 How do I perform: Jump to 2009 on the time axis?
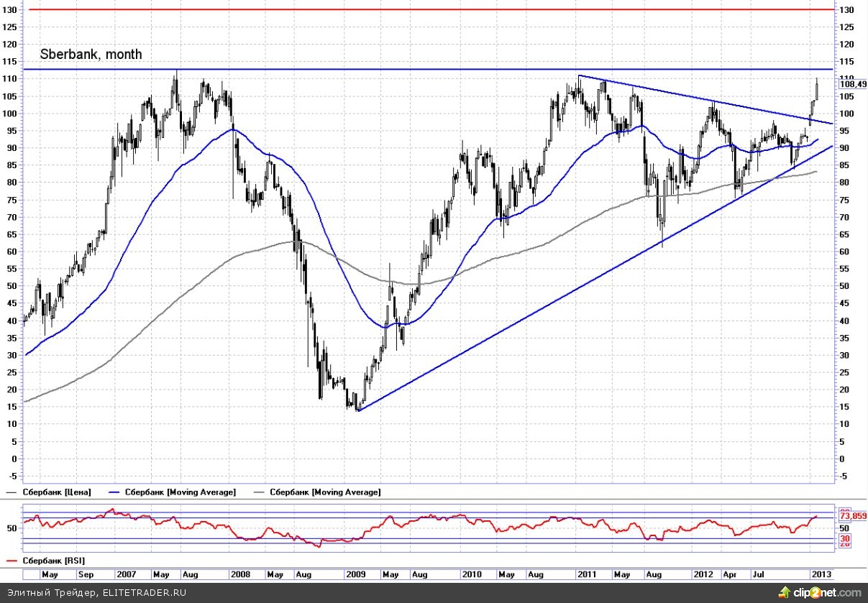[x=356, y=574]
